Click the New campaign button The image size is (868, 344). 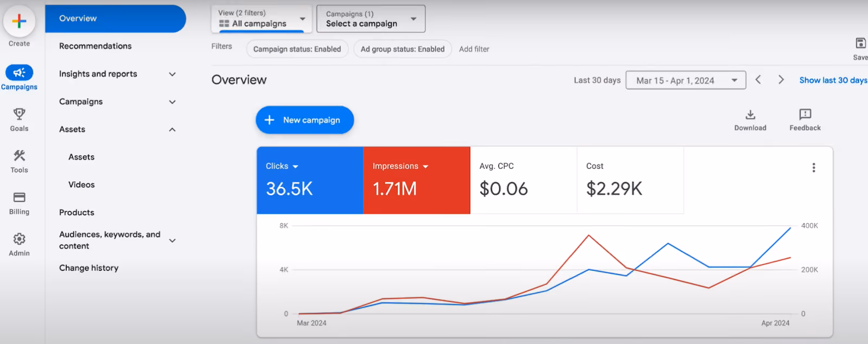(305, 120)
